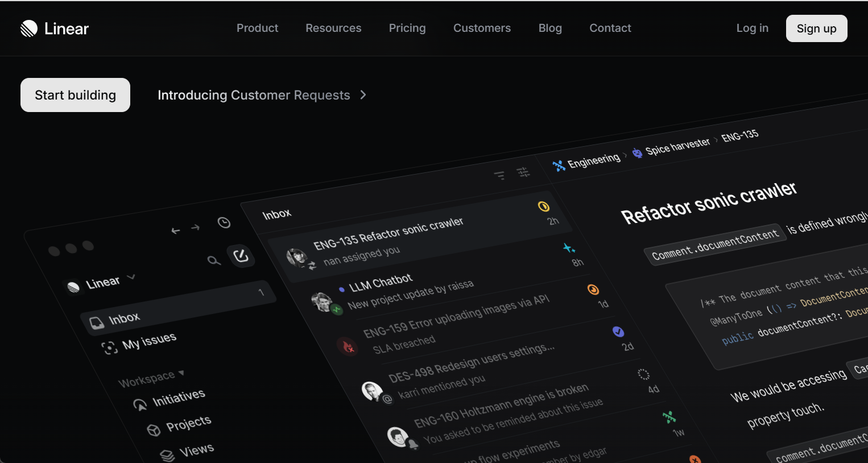Viewport: 868px width, 463px height.
Task: Click the search magnifier icon
Action: coord(213,261)
